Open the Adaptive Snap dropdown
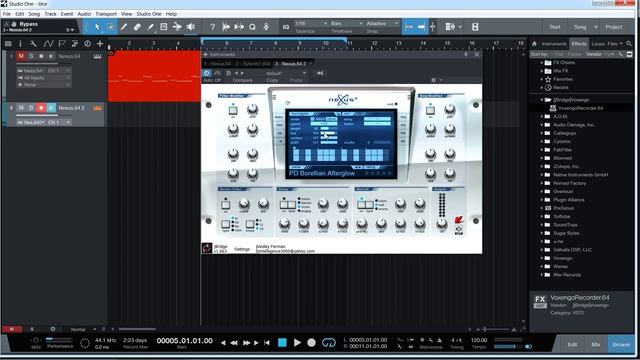Screen dimensions: 640x360 [x=382, y=24]
